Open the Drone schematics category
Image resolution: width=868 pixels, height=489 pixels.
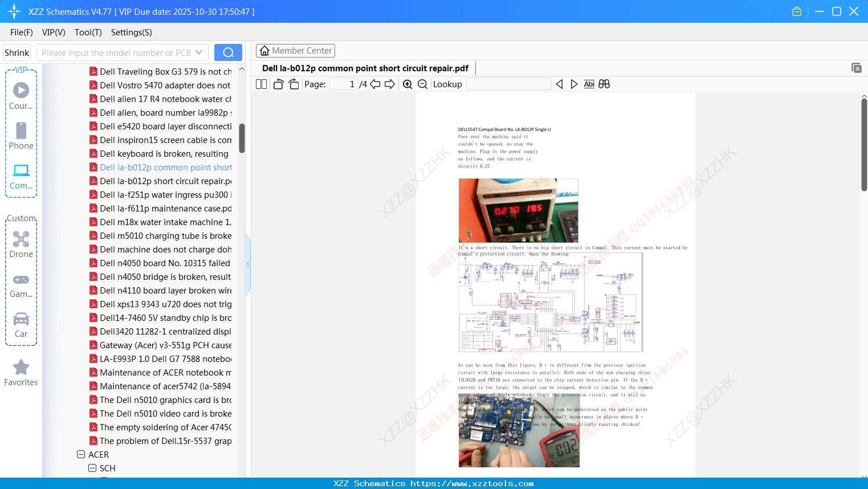[x=21, y=244]
